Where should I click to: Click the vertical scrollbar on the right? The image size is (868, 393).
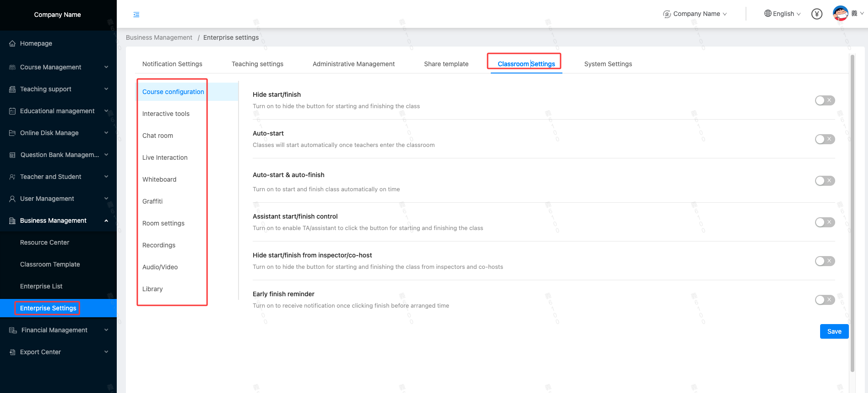pos(852,214)
